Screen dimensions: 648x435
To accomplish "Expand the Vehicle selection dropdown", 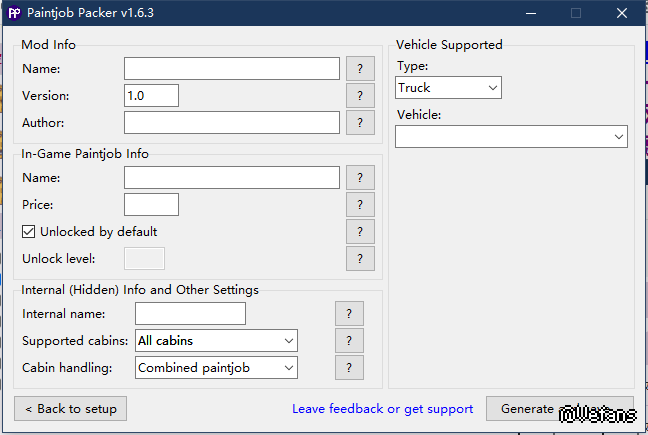I will coord(511,136).
